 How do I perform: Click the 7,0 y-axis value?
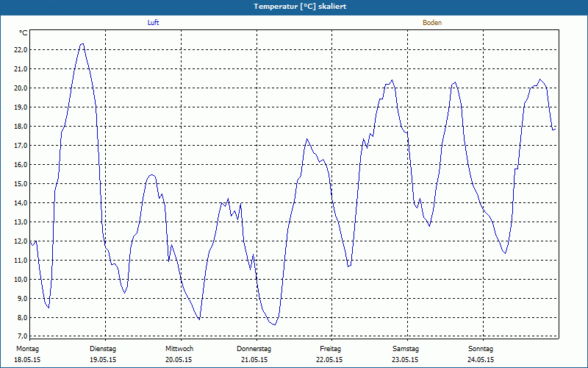tap(22, 336)
